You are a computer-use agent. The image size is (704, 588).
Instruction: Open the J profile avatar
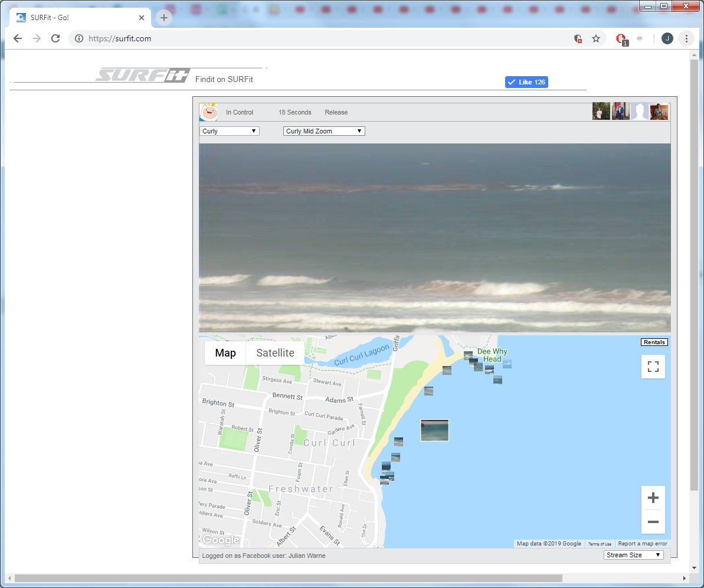click(x=667, y=38)
